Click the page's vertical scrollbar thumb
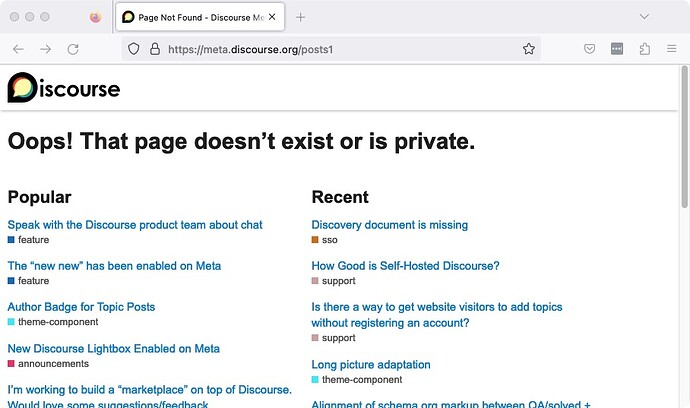 coord(684,136)
